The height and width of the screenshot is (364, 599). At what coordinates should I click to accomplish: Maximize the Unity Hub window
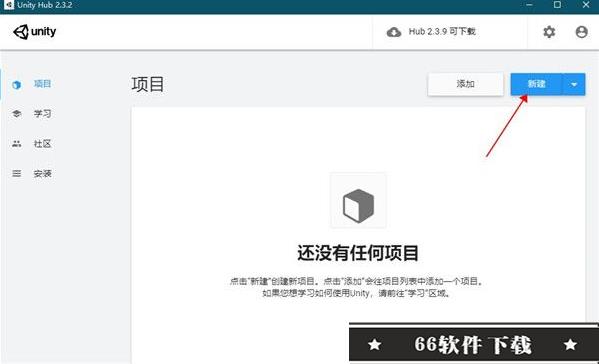tap(557, 5)
